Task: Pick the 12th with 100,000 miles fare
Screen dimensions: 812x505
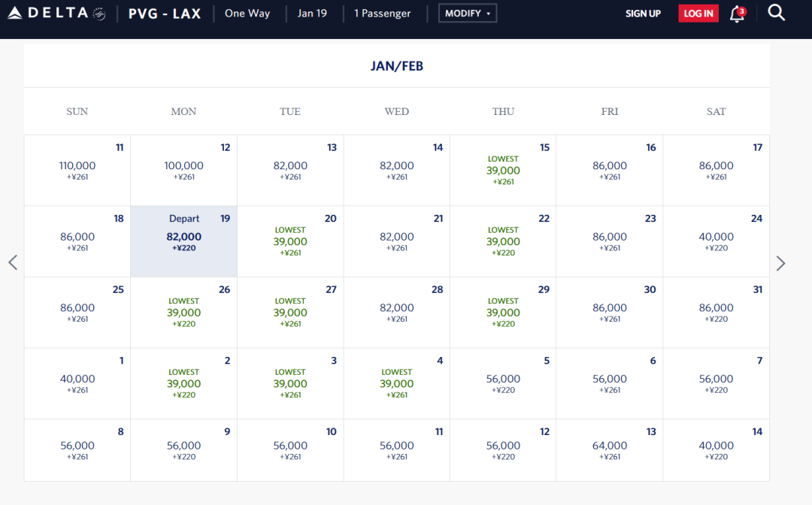Action: [184, 171]
